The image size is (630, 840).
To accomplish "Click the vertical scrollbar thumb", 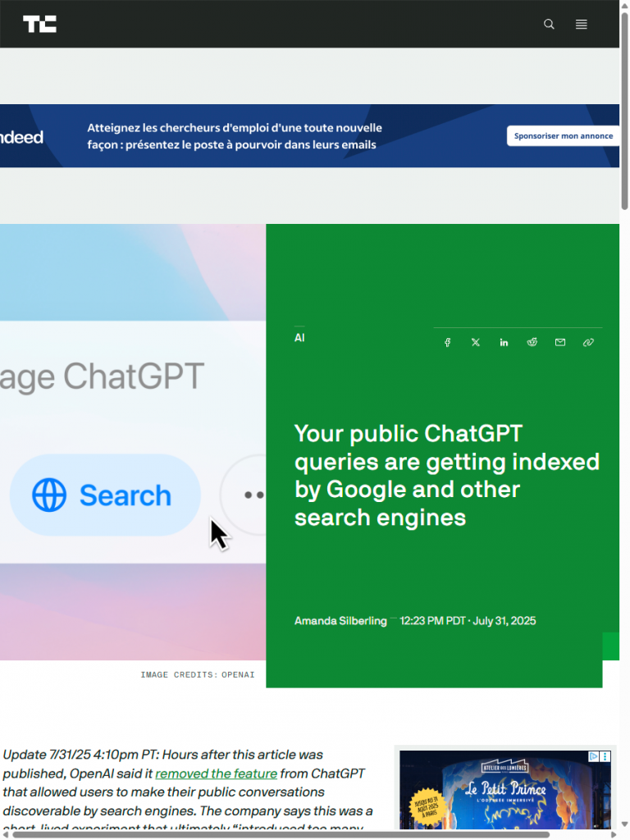I will 624,110.
